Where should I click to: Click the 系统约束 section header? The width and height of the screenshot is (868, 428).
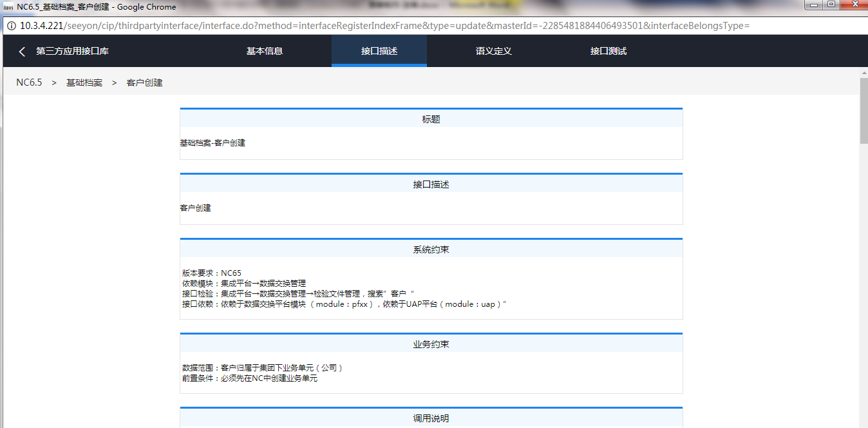coord(431,249)
